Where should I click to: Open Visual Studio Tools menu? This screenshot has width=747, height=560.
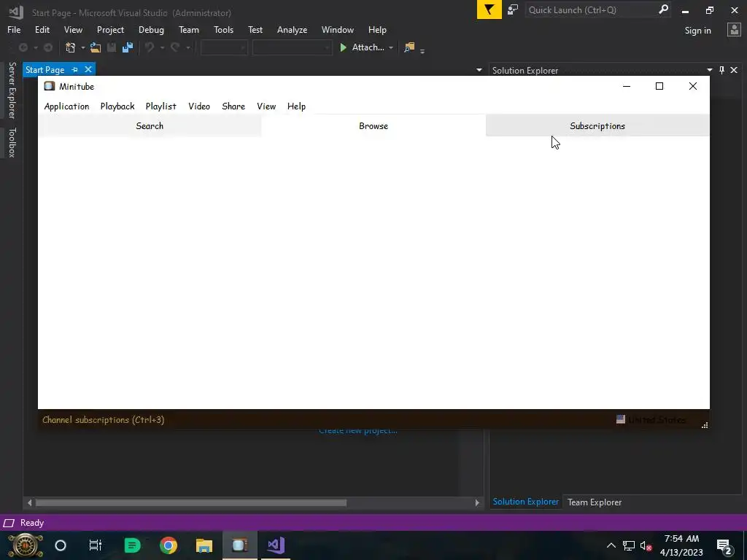coord(223,29)
